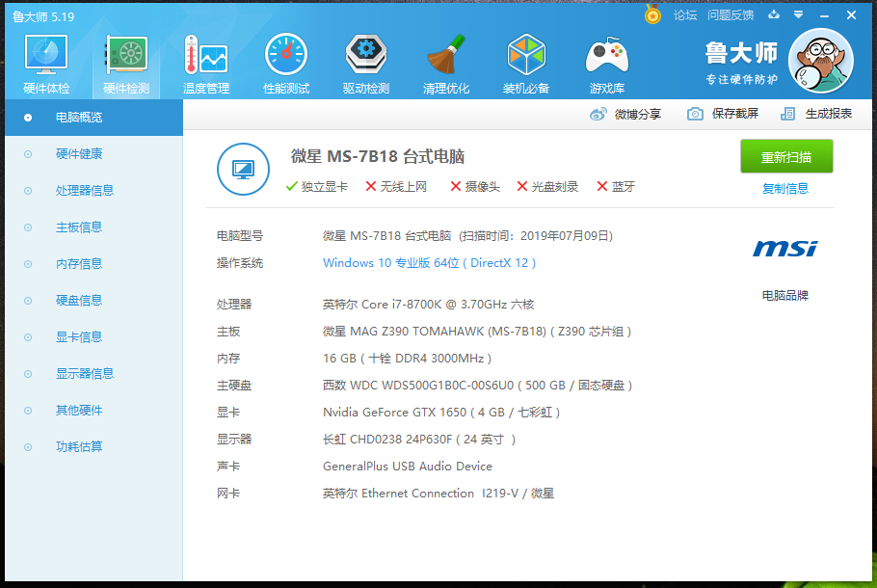This screenshot has width=877, height=588.
Task: Close the 鲁大师 window
Action: (851, 15)
